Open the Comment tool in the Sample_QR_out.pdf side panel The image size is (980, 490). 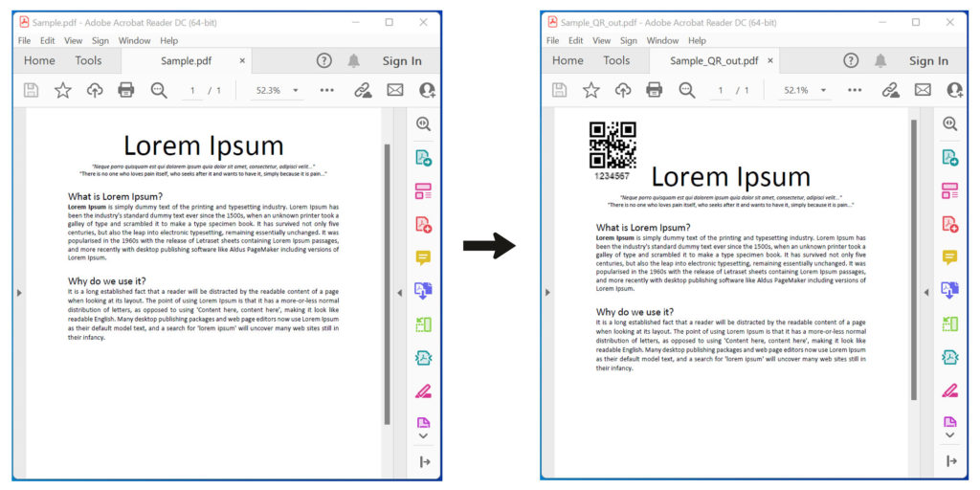click(949, 256)
